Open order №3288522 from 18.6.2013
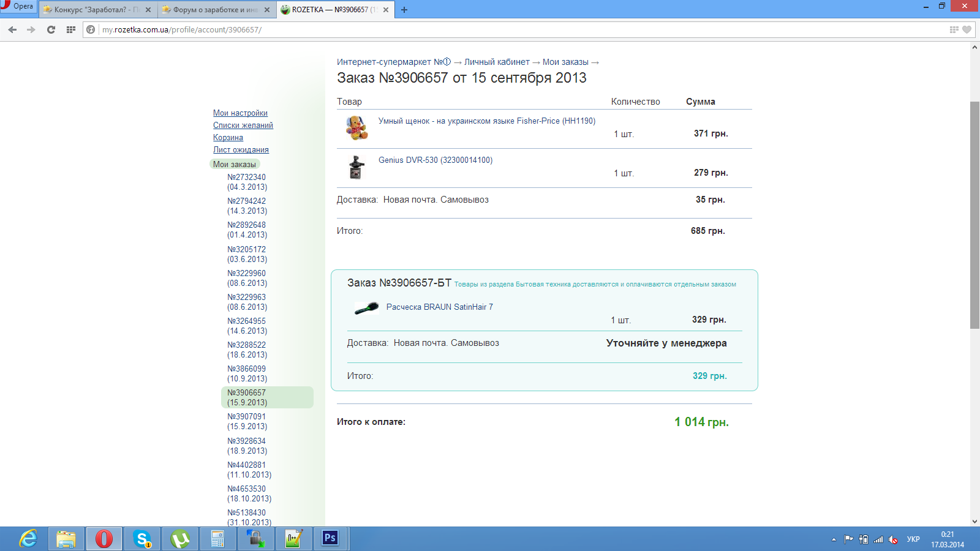This screenshot has height=551, width=980. click(x=247, y=350)
